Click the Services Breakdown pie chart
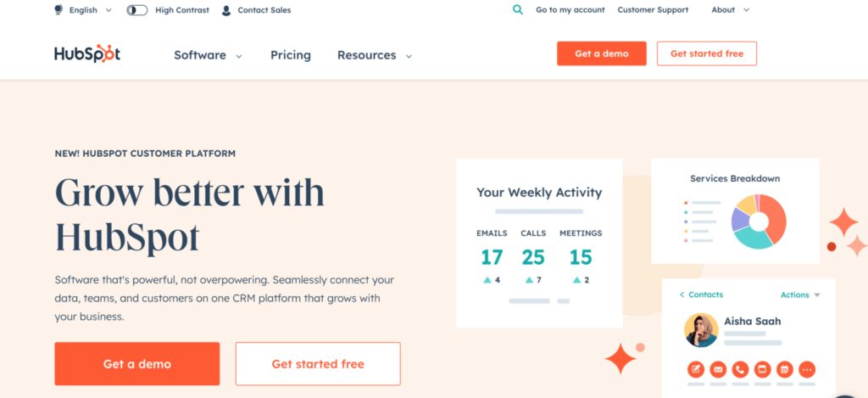Screen dimensions: 868x398 (x=759, y=221)
